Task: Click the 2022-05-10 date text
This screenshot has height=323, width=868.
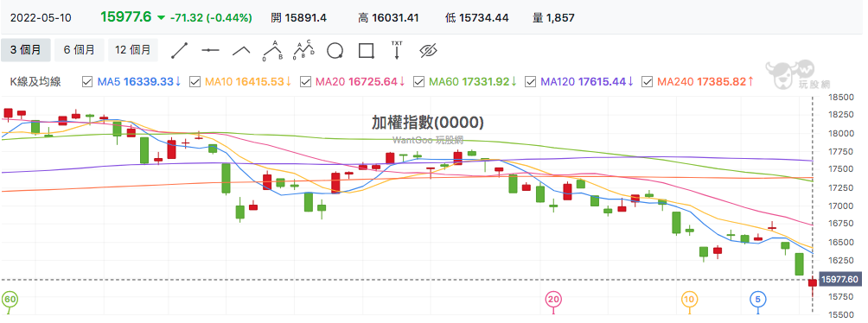Action: point(41,17)
